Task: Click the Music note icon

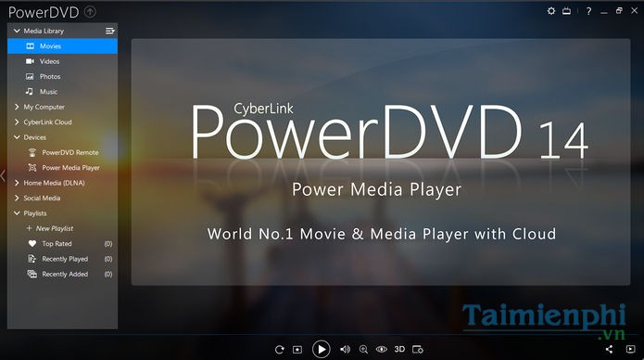Action: [29, 91]
